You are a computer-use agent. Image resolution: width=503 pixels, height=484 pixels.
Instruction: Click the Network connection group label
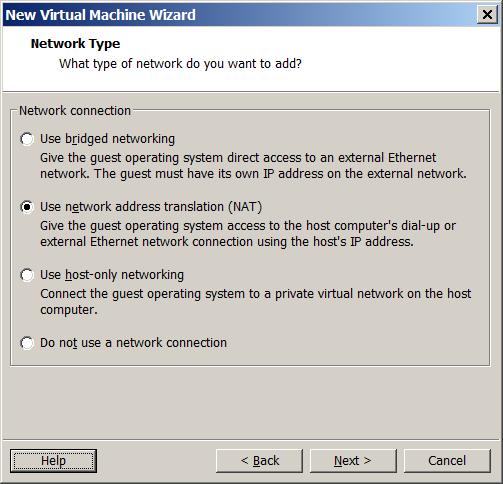coord(75,111)
